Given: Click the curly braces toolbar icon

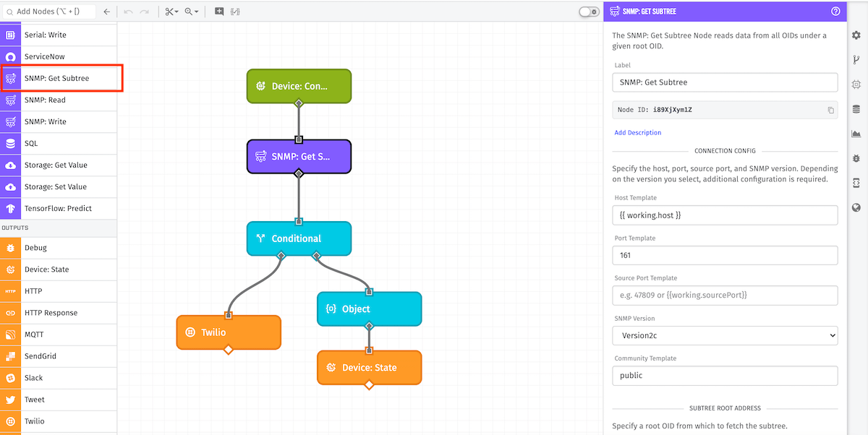Looking at the screenshot, I should [x=235, y=12].
